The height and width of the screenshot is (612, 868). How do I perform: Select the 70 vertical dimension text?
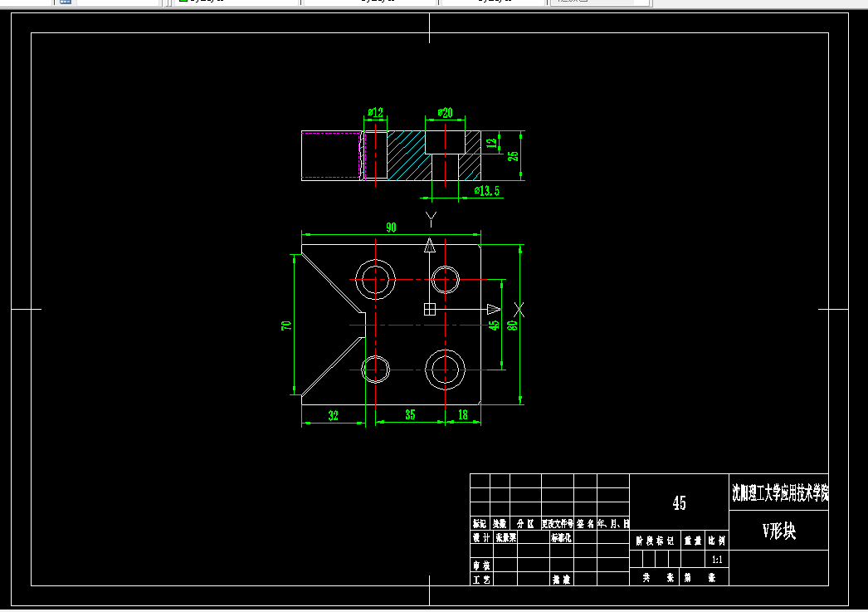286,326
